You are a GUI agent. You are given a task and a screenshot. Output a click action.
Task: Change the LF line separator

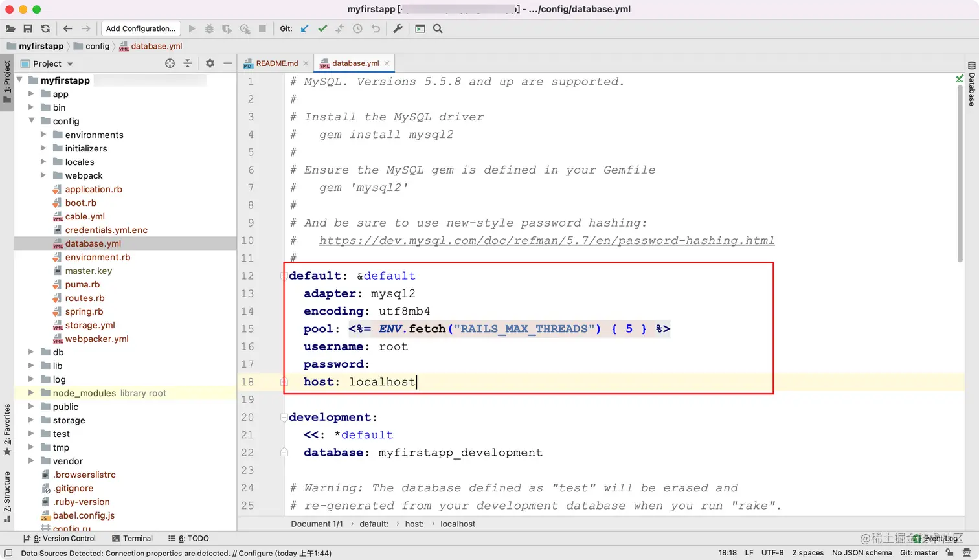click(749, 553)
